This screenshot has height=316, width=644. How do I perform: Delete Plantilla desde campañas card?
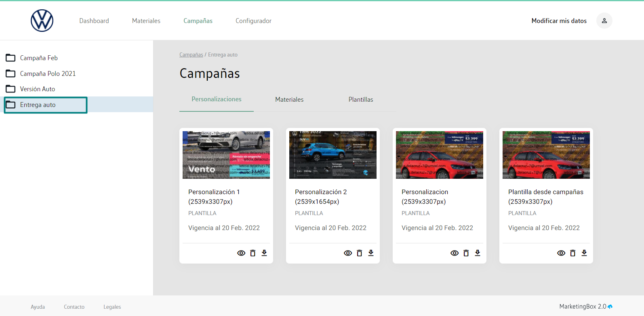(573, 253)
